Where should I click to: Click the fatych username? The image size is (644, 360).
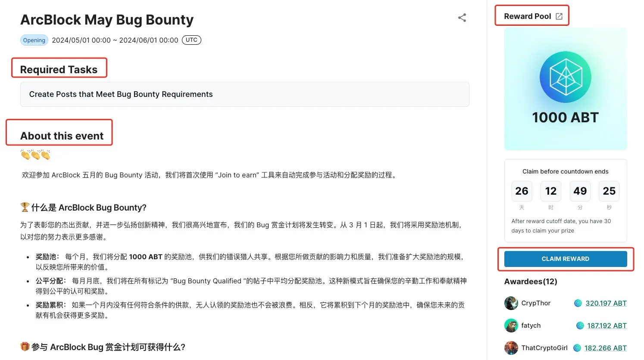[531, 326]
